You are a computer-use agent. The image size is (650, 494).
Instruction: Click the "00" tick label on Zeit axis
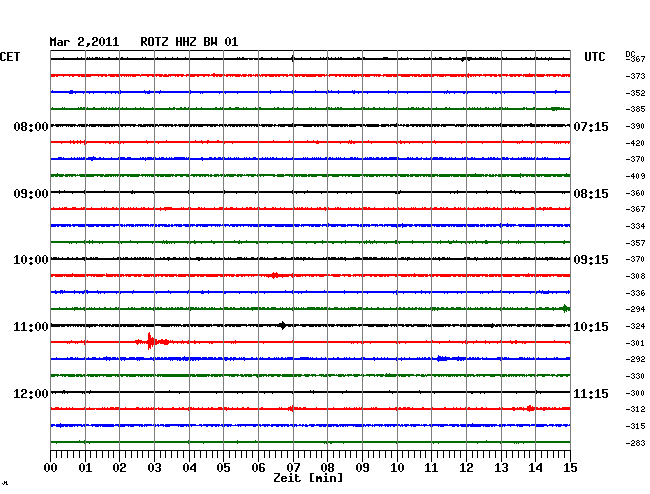coord(51,468)
